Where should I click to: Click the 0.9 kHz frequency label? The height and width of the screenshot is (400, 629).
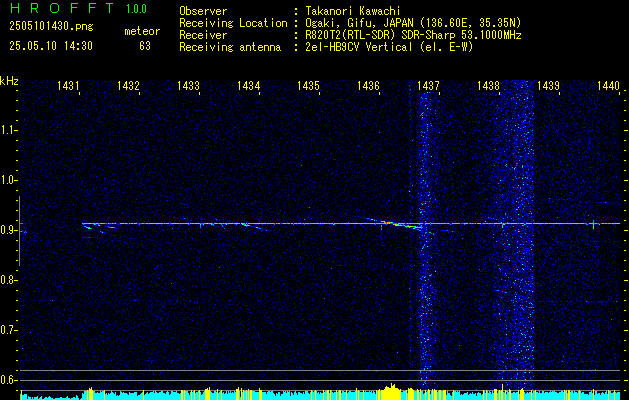(7, 230)
